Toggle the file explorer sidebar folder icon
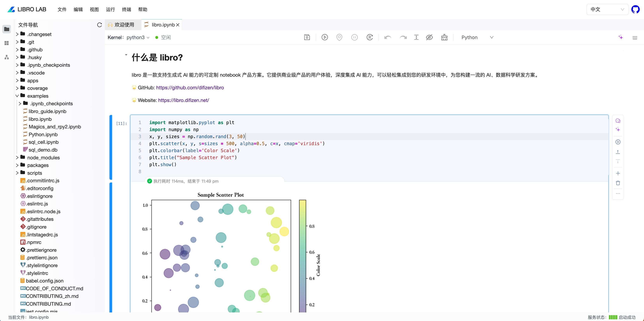 (x=7, y=29)
